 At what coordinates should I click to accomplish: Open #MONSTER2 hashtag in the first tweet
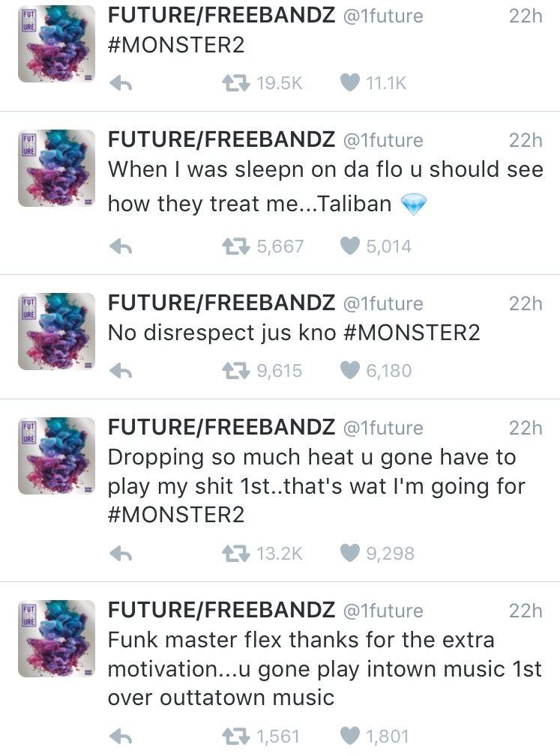point(176,45)
